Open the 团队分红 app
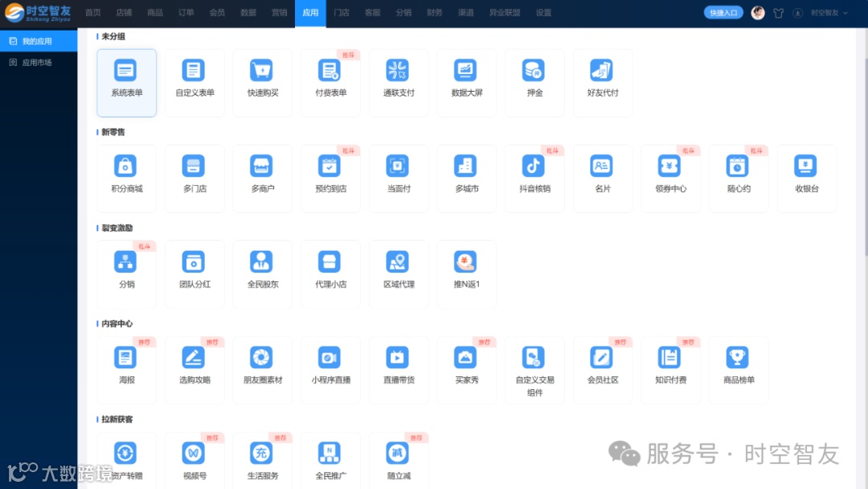The image size is (868, 489). click(x=194, y=274)
